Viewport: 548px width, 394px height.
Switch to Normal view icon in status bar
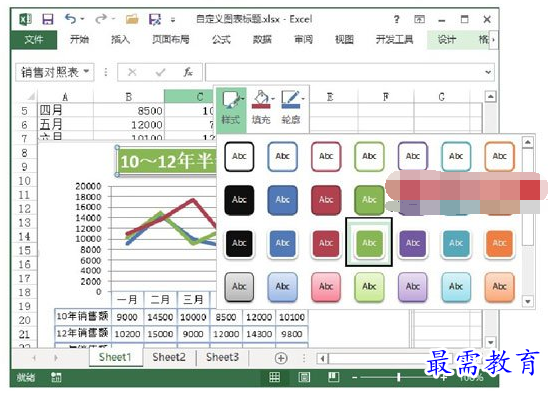click(x=274, y=377)
